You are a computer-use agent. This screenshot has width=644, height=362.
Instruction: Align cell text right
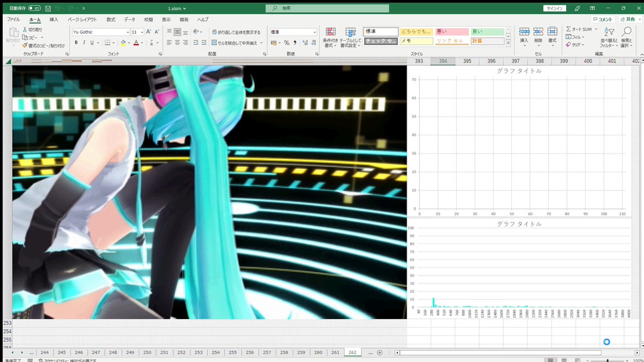185,43
